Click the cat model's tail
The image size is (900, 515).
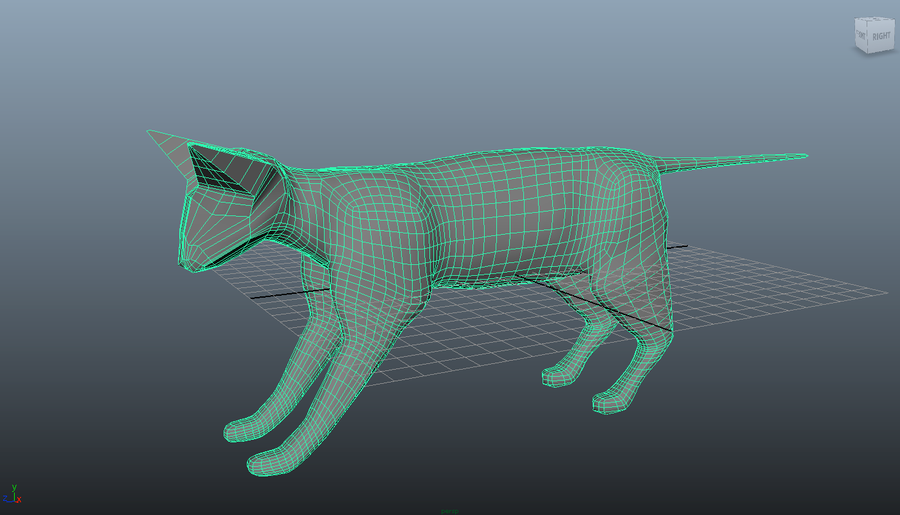732,161
